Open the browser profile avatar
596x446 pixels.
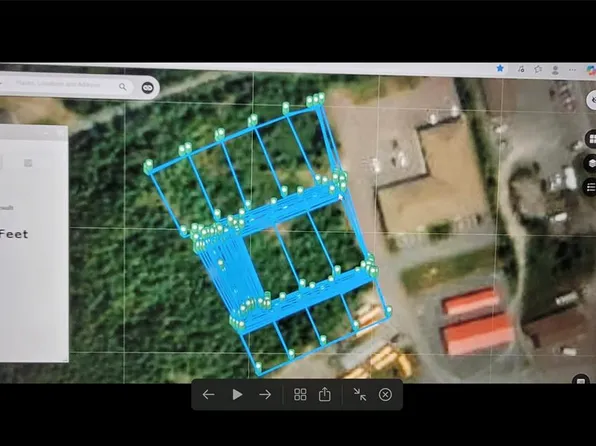coord(555,70)
